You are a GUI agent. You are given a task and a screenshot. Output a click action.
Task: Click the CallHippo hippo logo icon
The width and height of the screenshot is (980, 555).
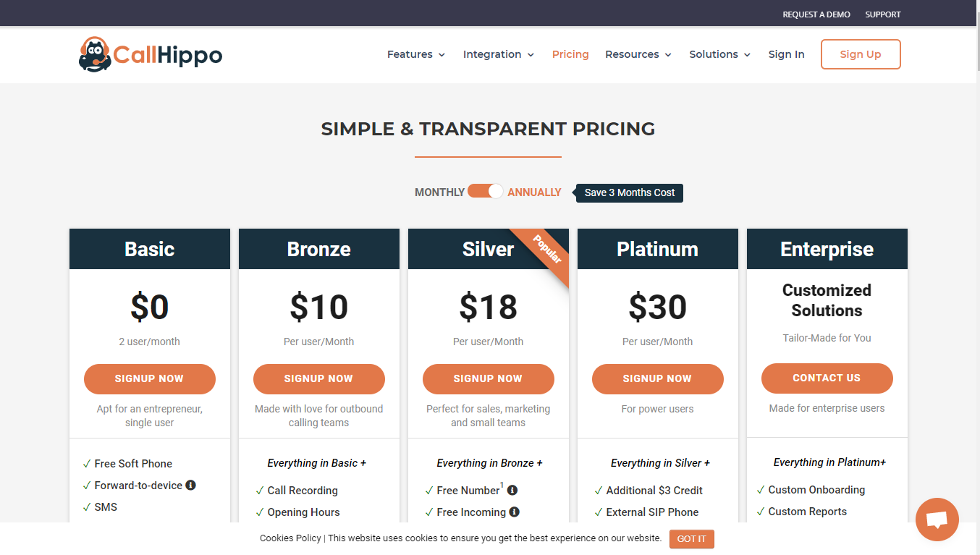click(94, 54)
